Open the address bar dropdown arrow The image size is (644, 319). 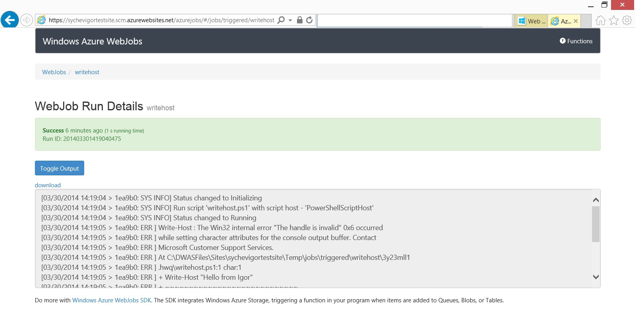point(290,20)
